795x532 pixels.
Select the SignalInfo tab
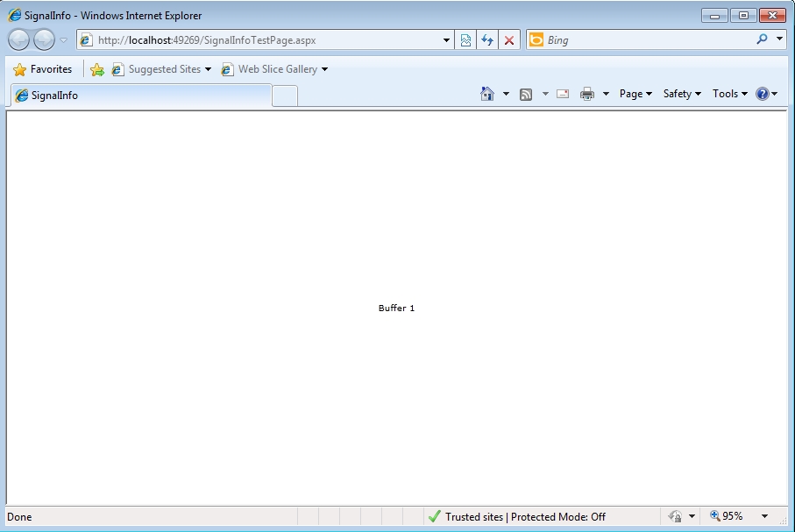[x=140, y=96]
